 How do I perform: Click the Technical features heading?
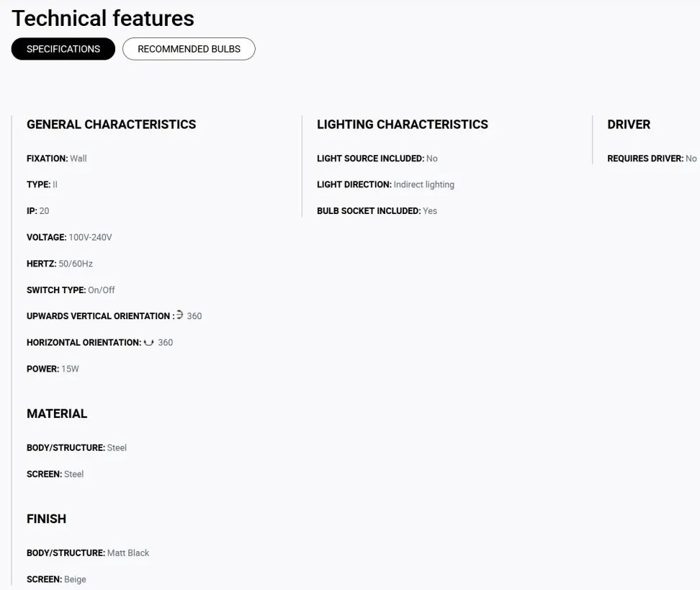(103, 19)
